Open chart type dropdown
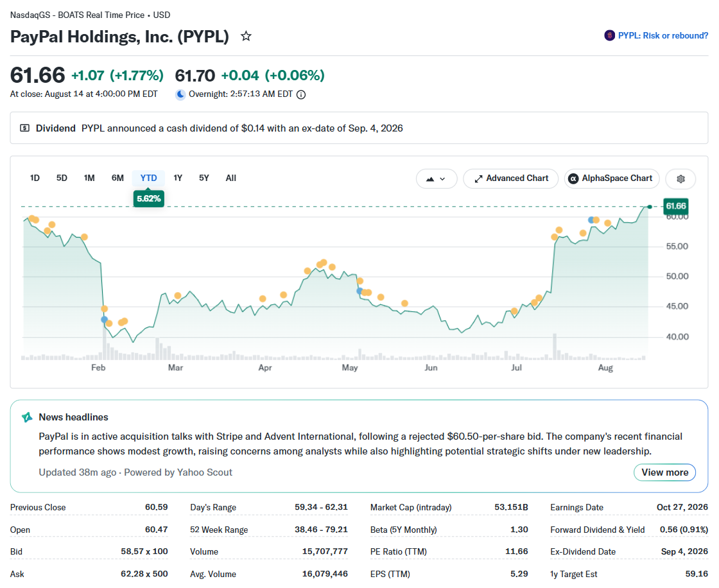The image size is (719, 588). click(x=436, y=179)
